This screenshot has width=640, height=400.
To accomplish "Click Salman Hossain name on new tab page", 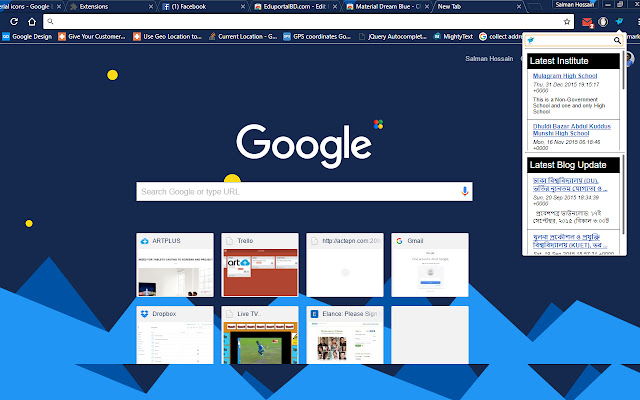I will tap(489, 59).
